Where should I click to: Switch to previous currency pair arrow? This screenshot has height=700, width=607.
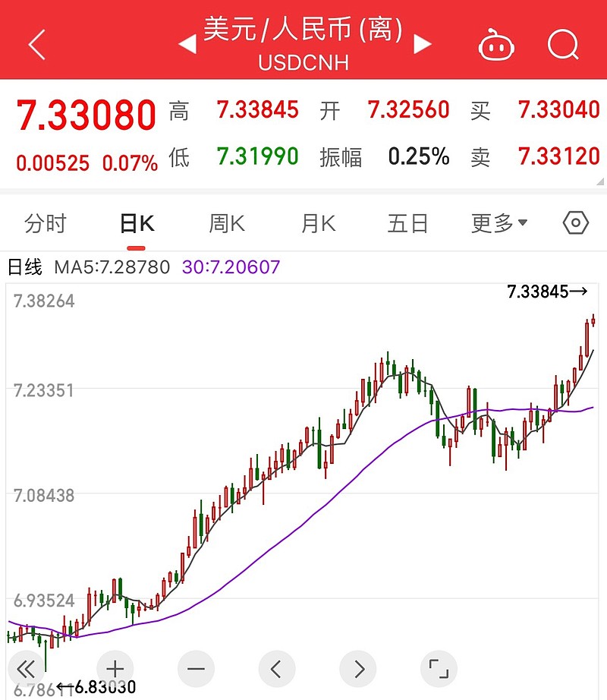point(187,45)
